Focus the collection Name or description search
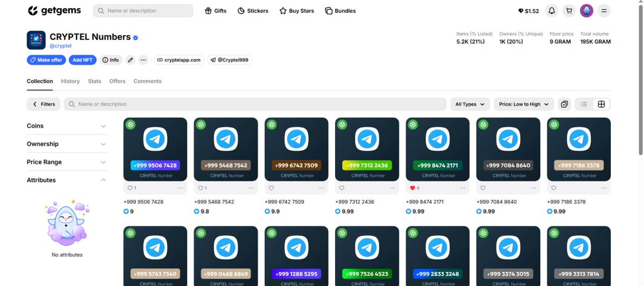This screenshot has width=644, height=286. (255, 104)
